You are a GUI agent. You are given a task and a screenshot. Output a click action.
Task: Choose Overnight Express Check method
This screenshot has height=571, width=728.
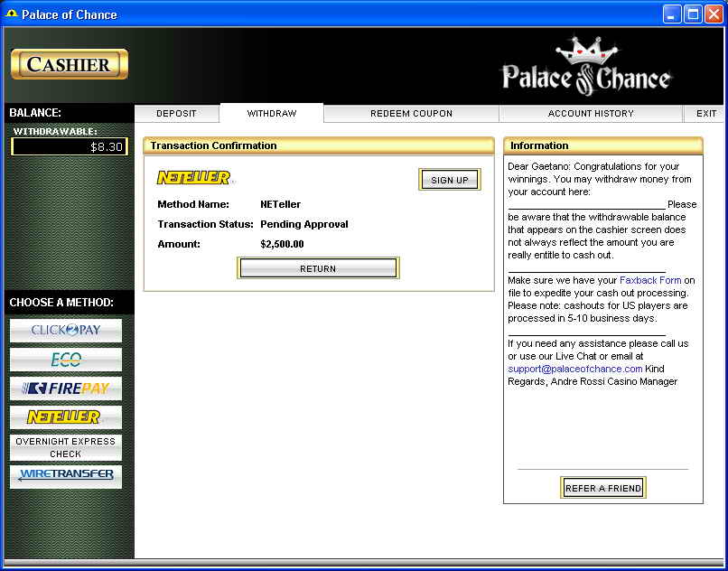point(66,447)
